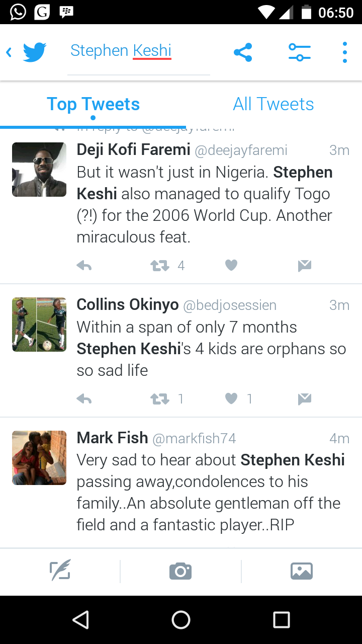Switch to the Top Tweets tab
Screen dimensions: 362x644
pos(93,104)
